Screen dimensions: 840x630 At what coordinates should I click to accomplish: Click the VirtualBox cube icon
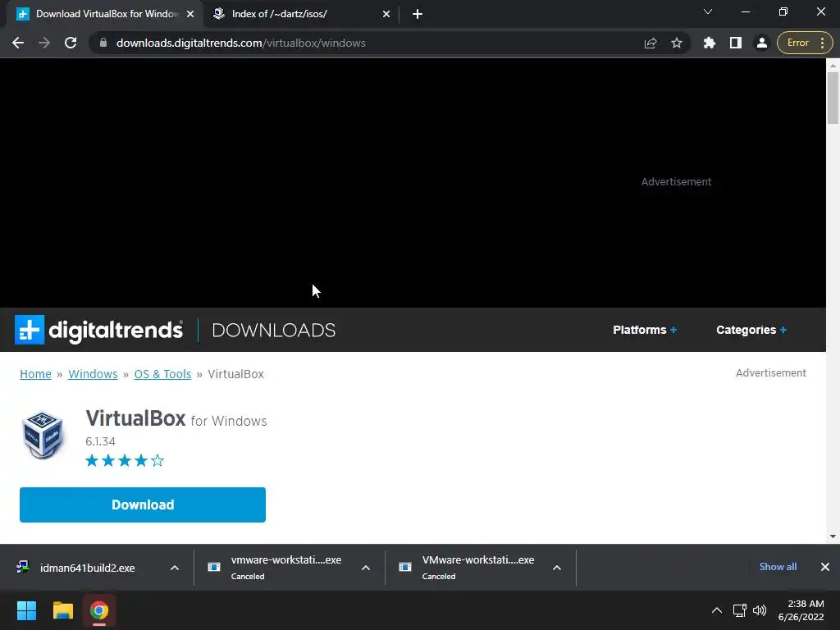point(43,435)
